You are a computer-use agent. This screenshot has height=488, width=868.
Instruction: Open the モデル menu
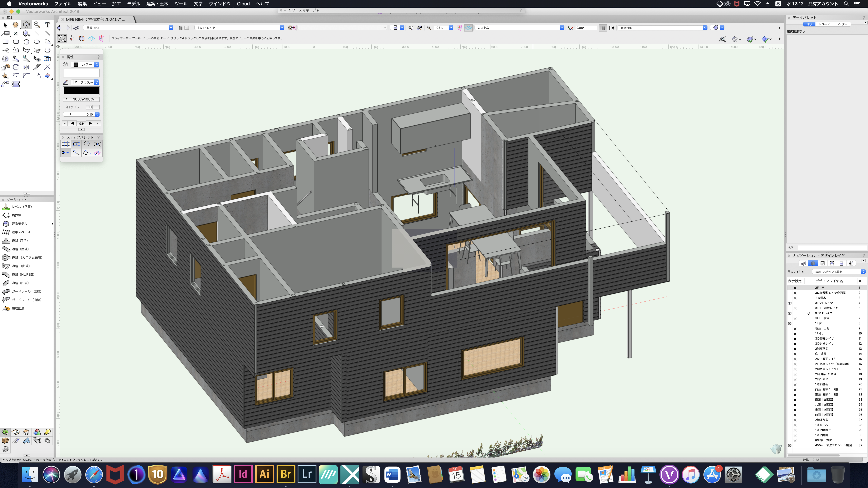(133, 4)
